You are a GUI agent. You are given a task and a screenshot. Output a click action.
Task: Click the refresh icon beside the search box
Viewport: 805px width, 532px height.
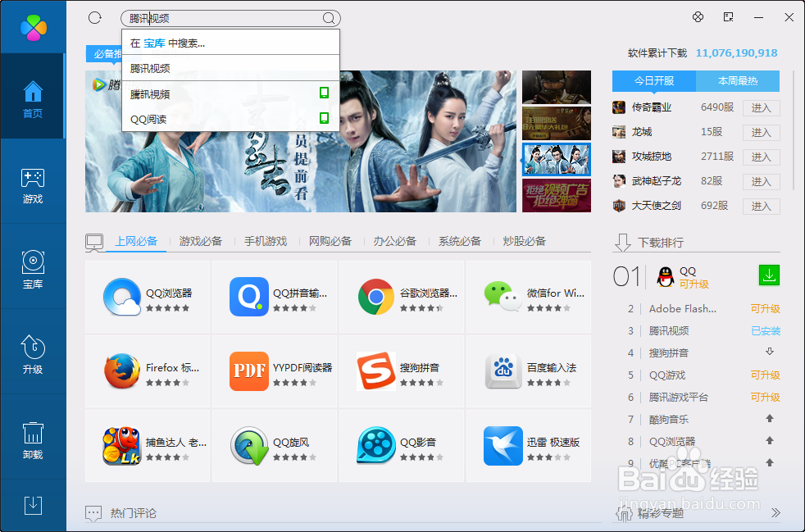point(95,18)
